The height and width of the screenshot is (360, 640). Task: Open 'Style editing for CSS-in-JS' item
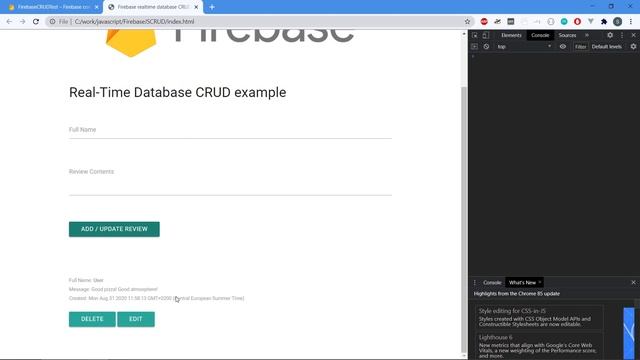pyautogui.click(x=539, y=317)
